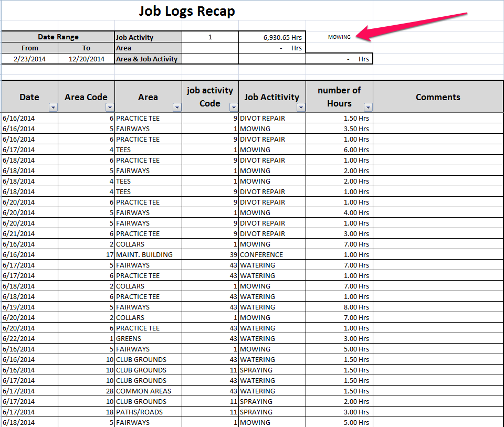Click the 6.00 Hrs cell
504x427 pixels.
tap(339, 150)
